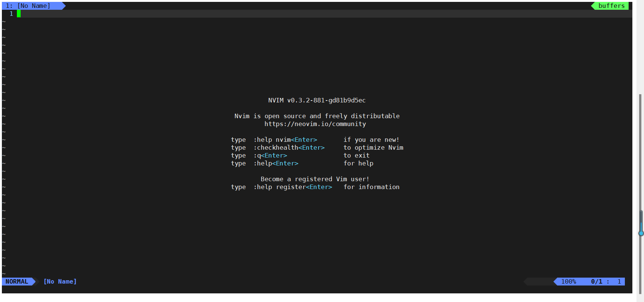Click the NORMAL mode indicator
Image resolution: width=644 pixels, height=302 pixels.
tap(17, 281)
